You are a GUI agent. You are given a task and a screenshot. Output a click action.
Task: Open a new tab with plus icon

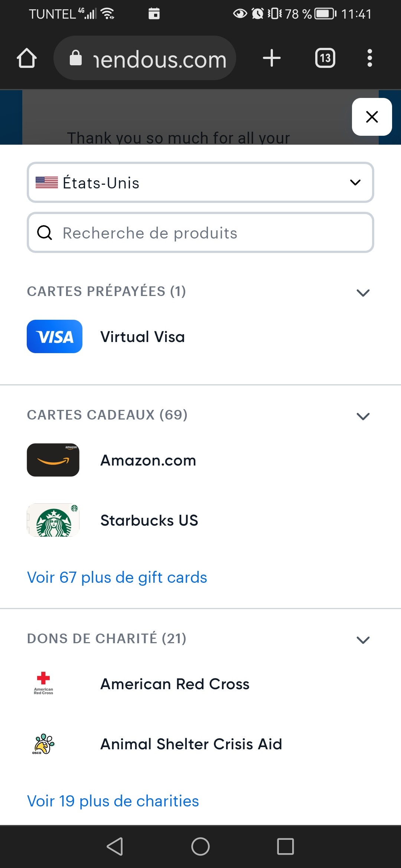[271, 58]
